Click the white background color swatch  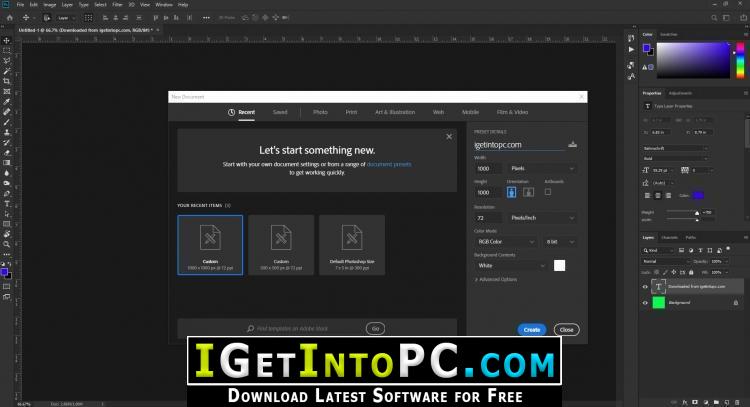[x=559, y=265]
